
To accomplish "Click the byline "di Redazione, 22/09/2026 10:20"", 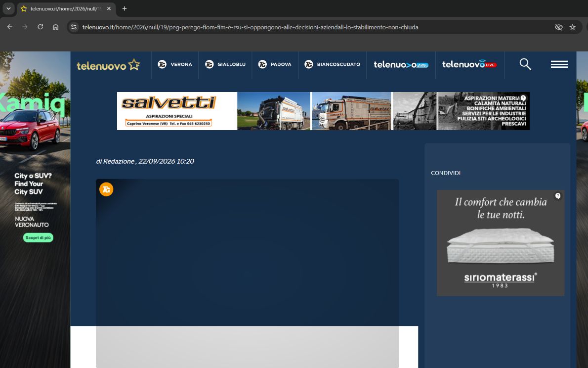I will 145,161.
